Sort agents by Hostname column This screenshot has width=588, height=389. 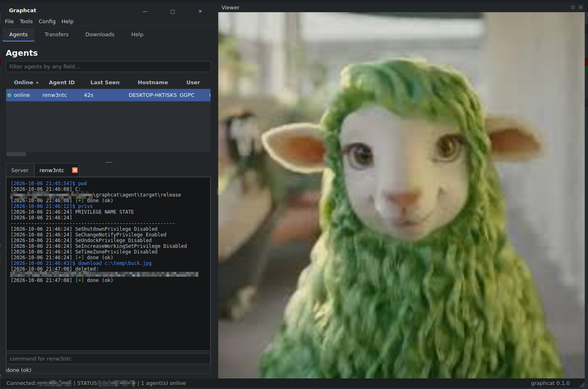coord(153,83)
